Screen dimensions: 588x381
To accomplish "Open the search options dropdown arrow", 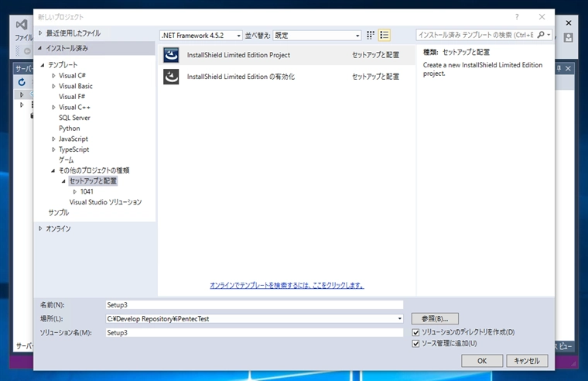I will 549,35.
